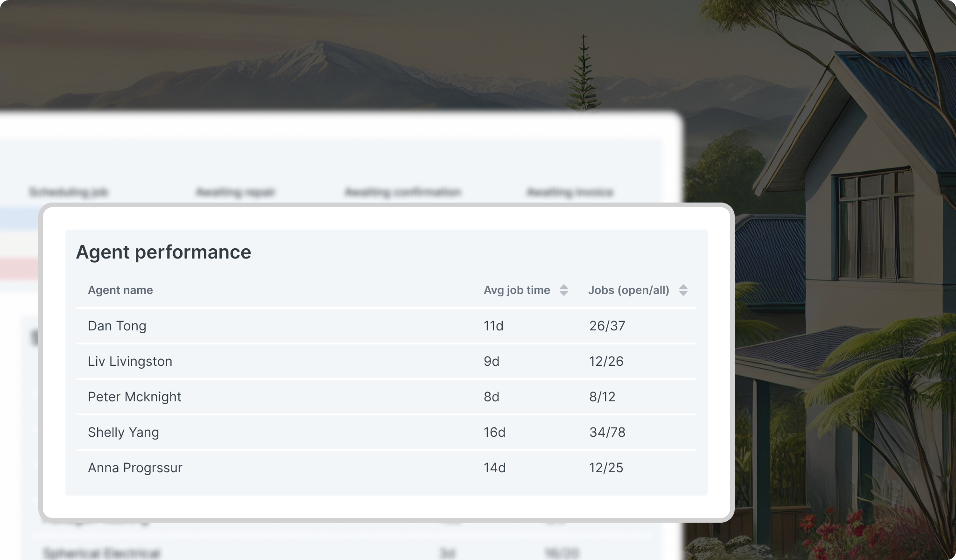Screen dimensions: 956x560
Task: Click the Agent name column header
Action: pos(120,290)
